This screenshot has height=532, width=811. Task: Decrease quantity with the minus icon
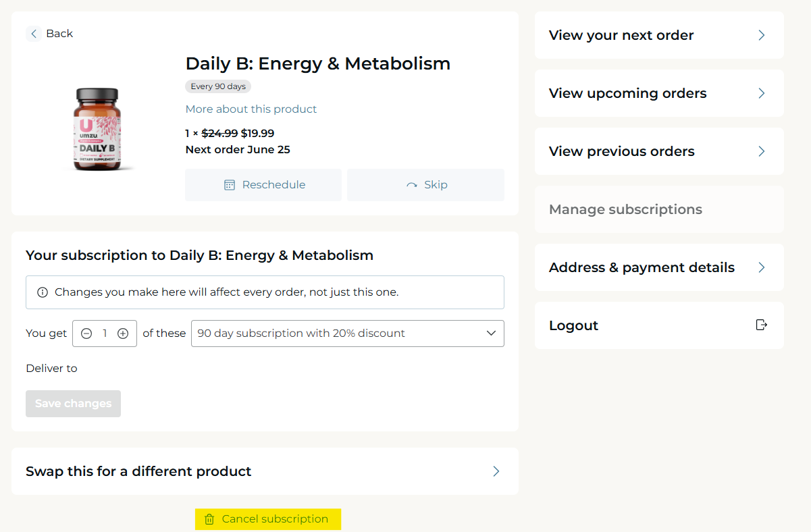pos(86,334)
